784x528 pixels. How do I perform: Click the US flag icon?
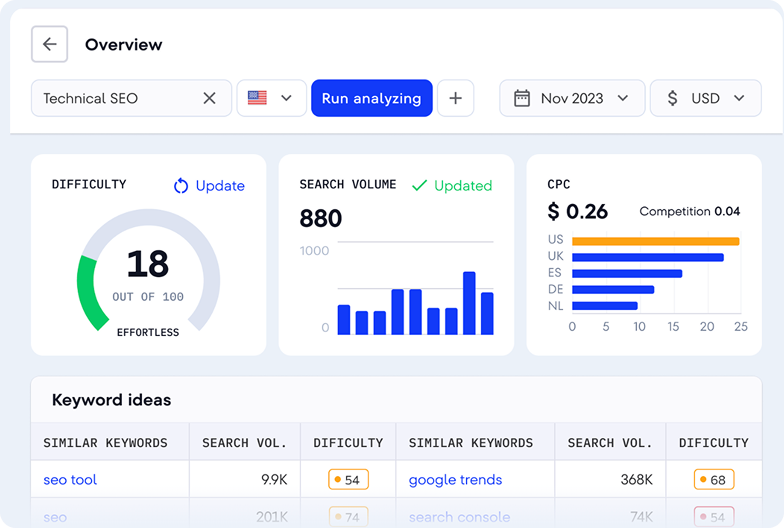[x=257, y=98]
